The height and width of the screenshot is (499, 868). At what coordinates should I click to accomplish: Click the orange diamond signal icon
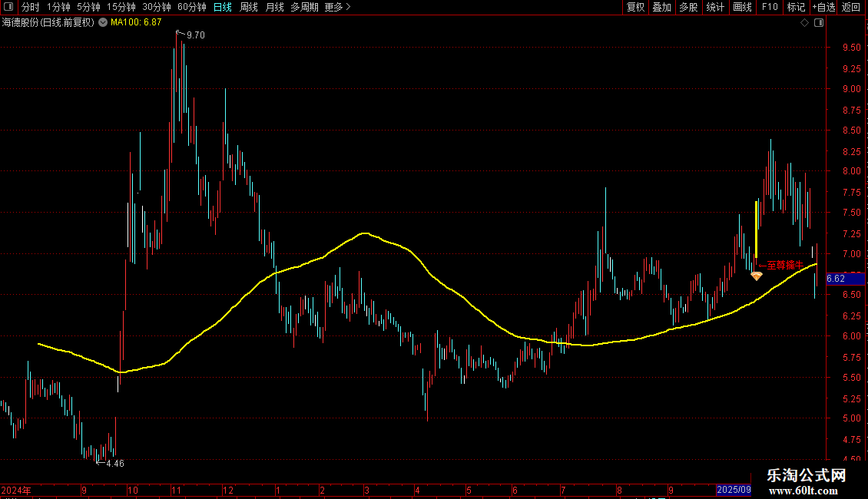click(x=756, y=276)
